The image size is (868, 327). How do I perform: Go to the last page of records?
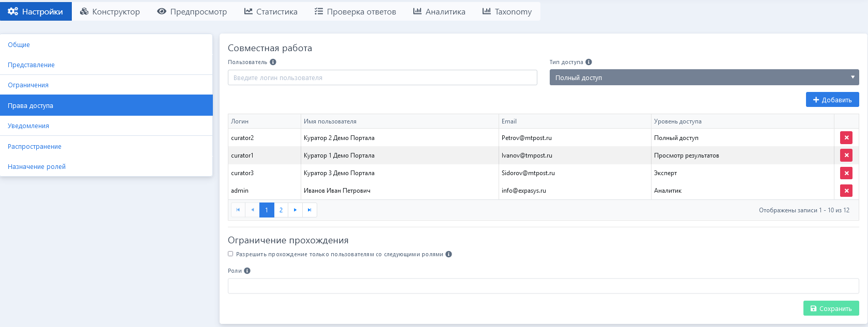(x=309, y=210)
